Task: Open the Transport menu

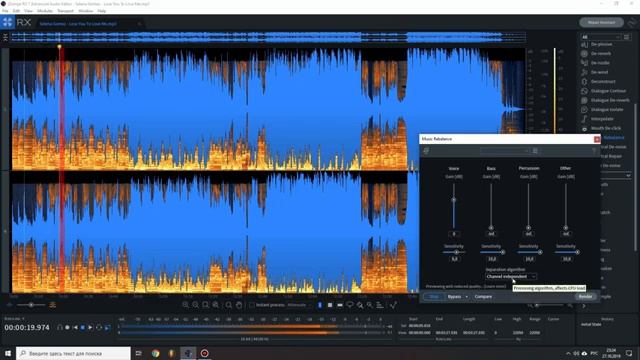Action: tap(65, 11)
